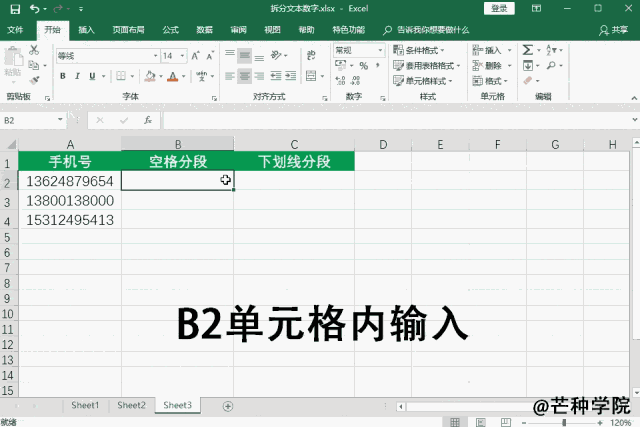Add a new sheet with the plus icon

(228, 406)
